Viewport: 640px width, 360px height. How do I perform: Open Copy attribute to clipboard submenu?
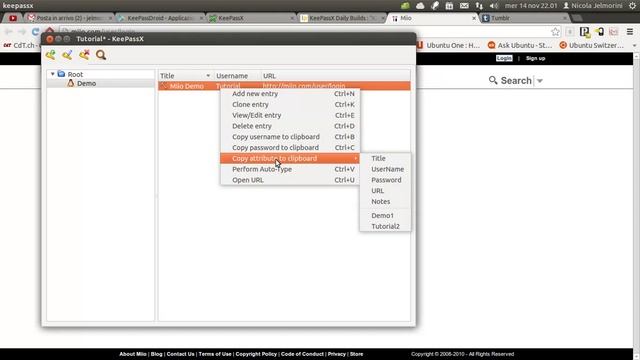(290, 158)
